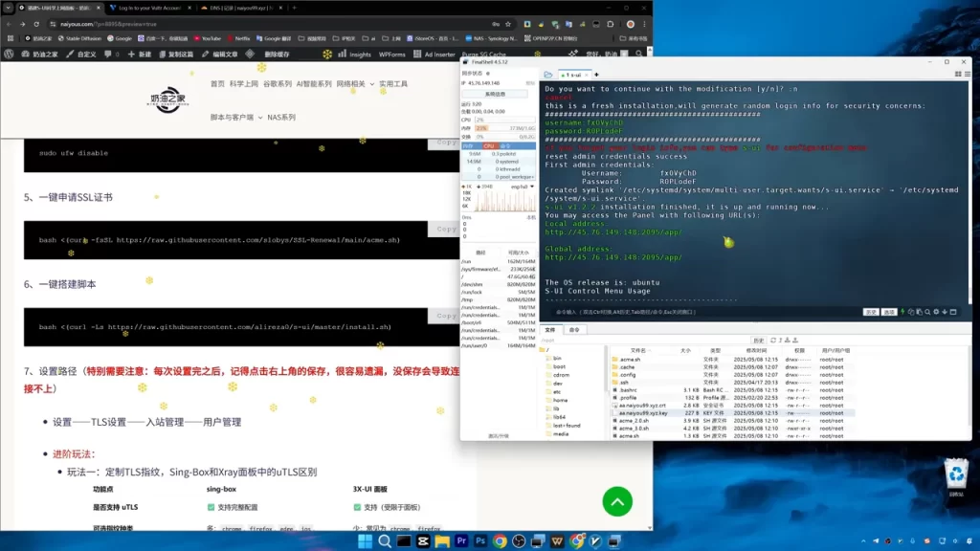The image size is (980, 551).
Task: Add a new FinalShell session tab
Action: click(596, 75)
